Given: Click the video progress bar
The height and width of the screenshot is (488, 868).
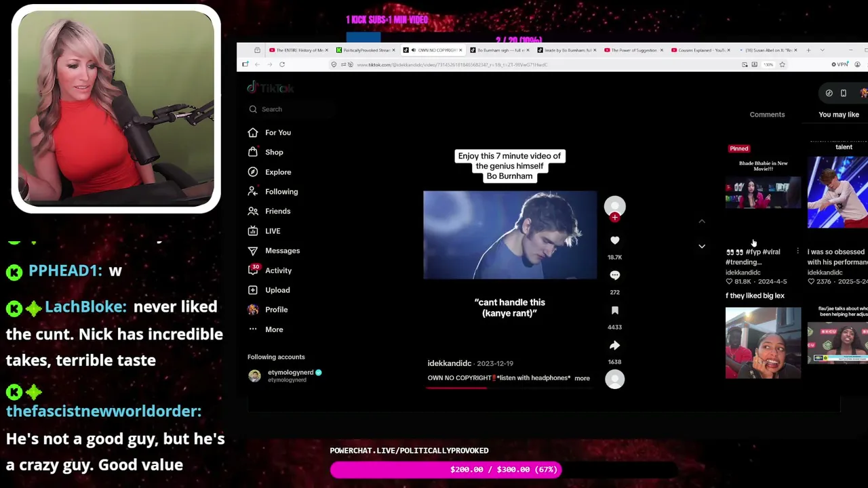Looking at the screenshot, I should [x=511, y=388].
